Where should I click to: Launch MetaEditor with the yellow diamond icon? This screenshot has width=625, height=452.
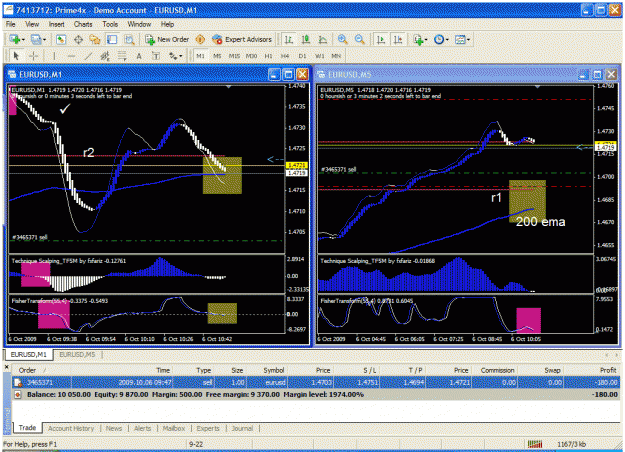pos(200,39)
